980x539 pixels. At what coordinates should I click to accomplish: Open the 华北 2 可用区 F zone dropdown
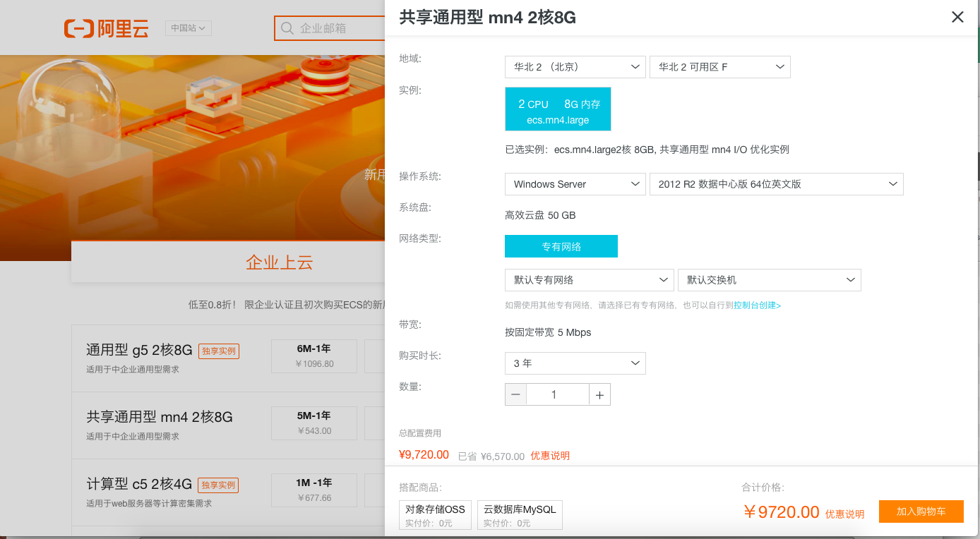pos(720,67)
